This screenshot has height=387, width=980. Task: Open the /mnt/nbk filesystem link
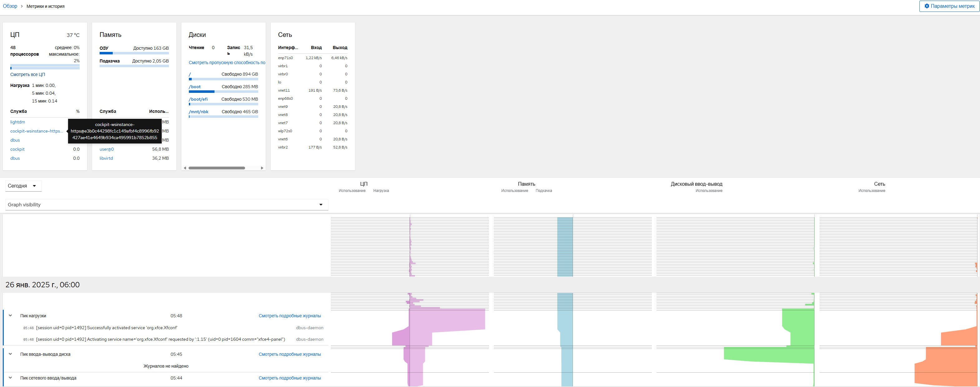pos(199,112)
